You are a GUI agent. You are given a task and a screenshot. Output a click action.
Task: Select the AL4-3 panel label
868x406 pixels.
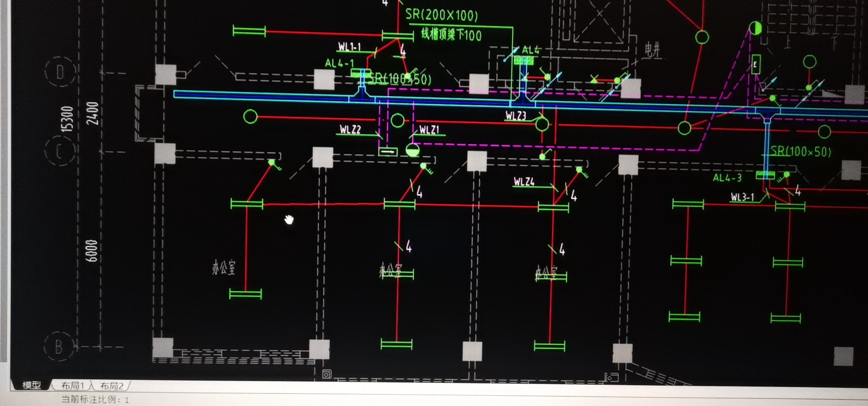click(x=728, y=178)
